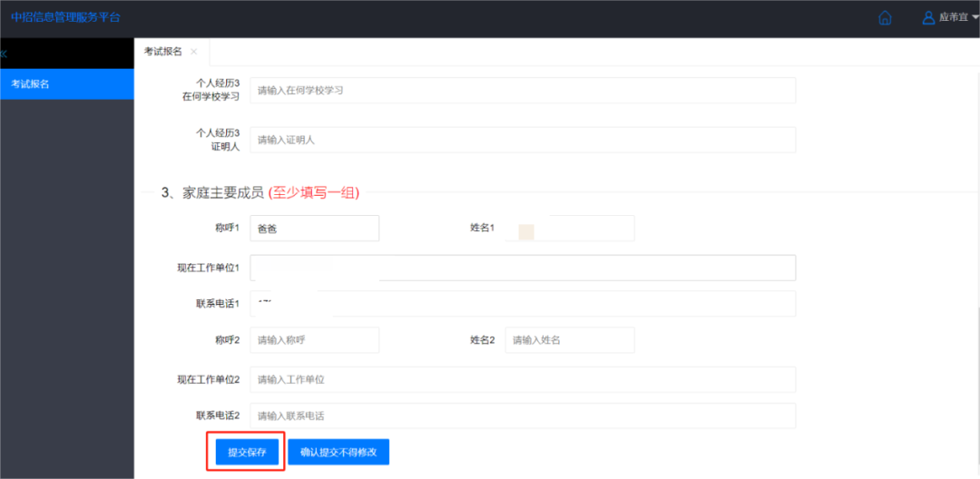Close the 考试报名 tab

coord(194,52)
